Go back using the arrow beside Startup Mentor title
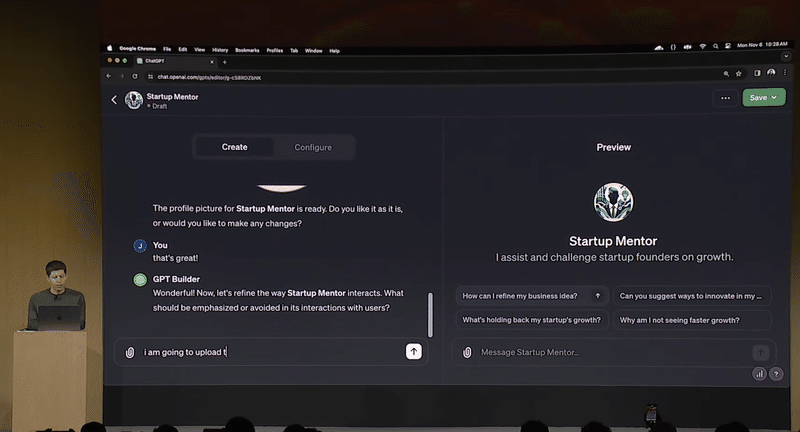 click(114, 99)
